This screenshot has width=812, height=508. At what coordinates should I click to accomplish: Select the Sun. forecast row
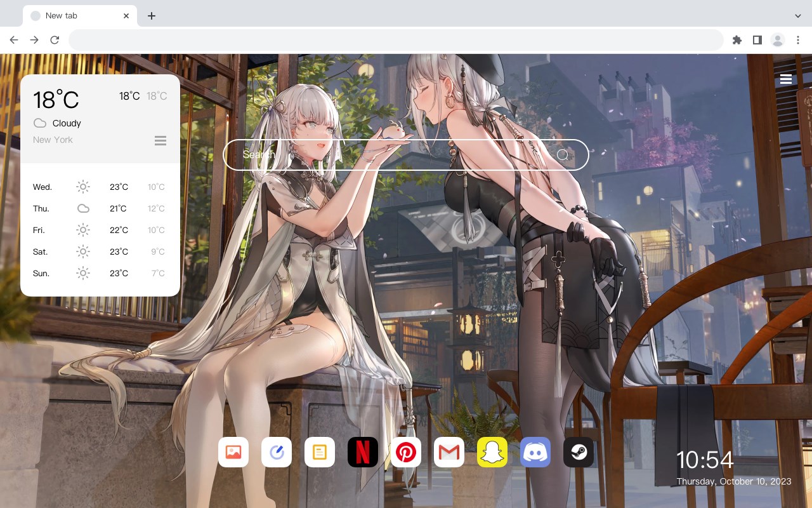[x=100, y=273]
